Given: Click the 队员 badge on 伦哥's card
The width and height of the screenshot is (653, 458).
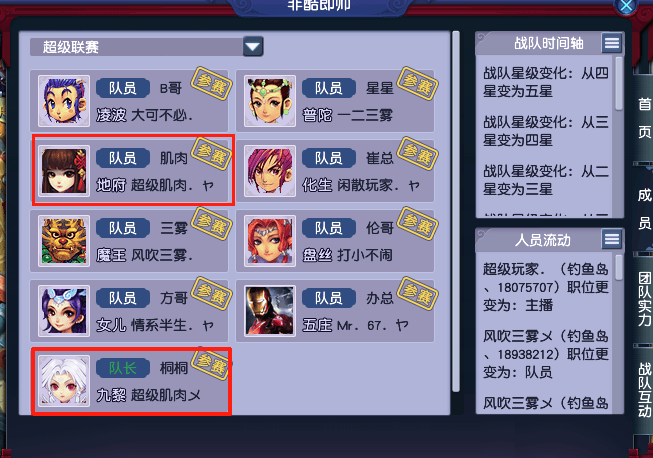Looking at the screenshot, I should pos(329,228).
